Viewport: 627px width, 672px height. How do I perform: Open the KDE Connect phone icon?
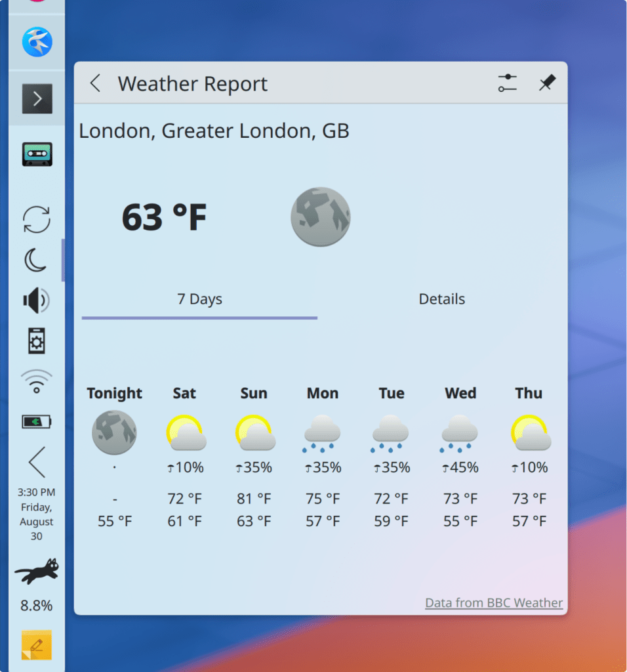point(37,341)
